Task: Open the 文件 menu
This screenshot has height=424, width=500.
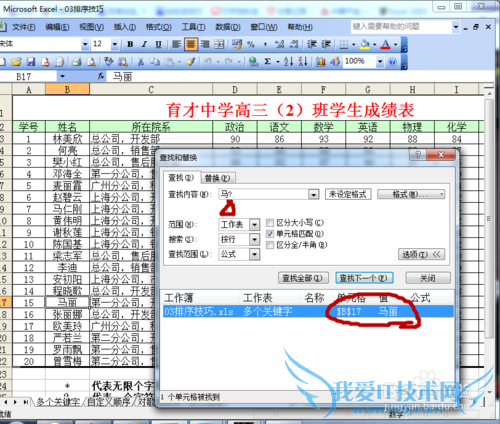Action: click(x=24, y=27)
